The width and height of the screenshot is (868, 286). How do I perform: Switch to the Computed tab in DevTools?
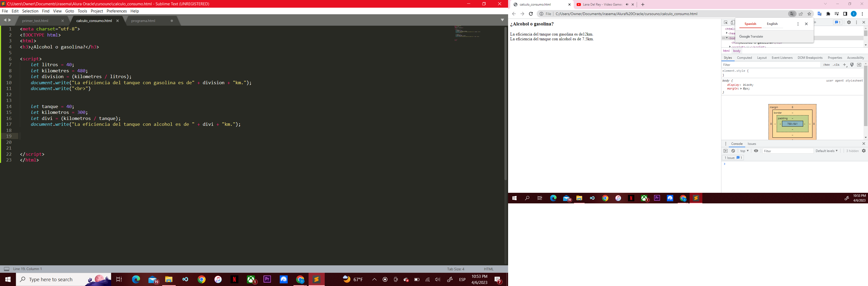tap(744, 58)
